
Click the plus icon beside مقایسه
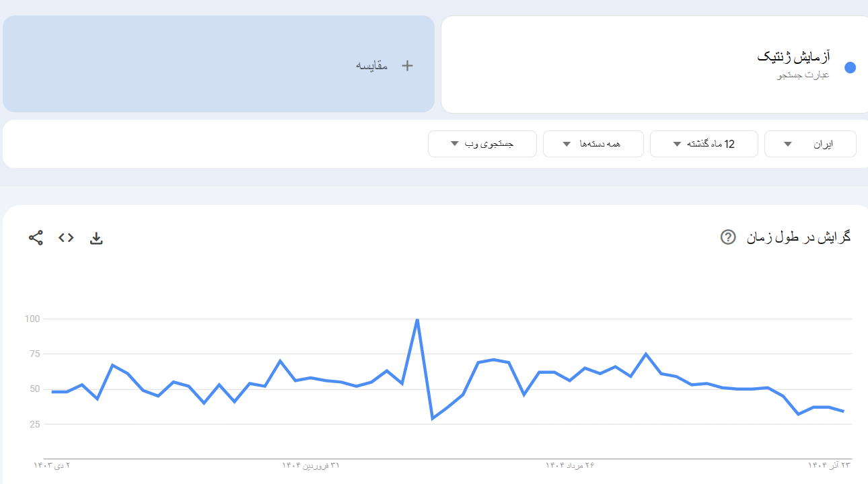click(407, 65)
